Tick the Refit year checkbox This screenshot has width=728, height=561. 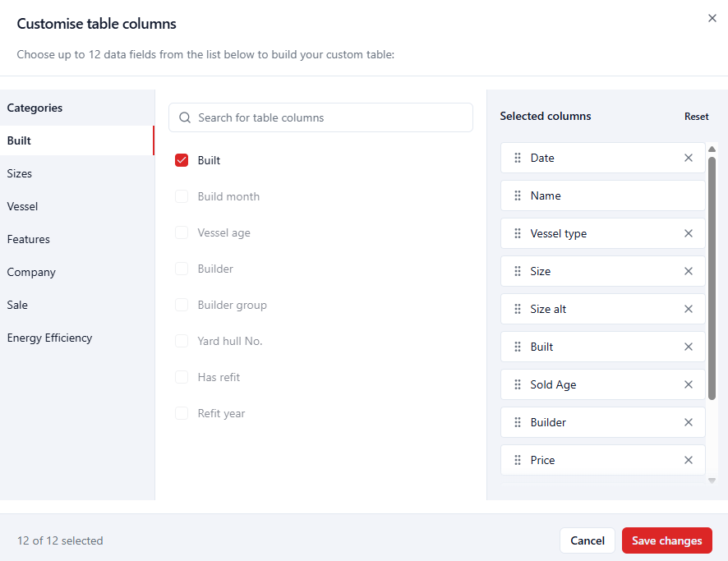182,413
